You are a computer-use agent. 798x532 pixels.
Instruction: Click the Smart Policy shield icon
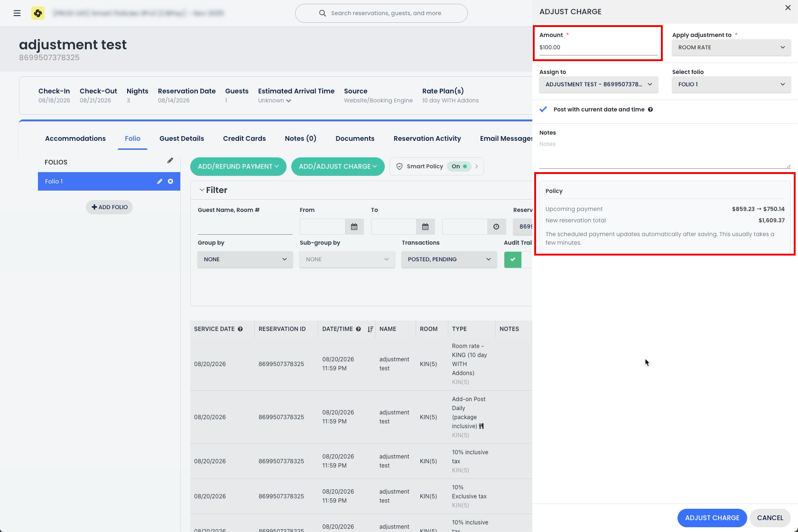point(399,166)
